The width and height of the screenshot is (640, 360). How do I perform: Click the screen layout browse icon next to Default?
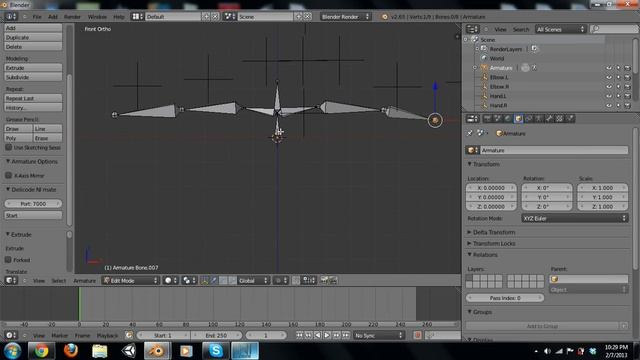coord(137,17)
